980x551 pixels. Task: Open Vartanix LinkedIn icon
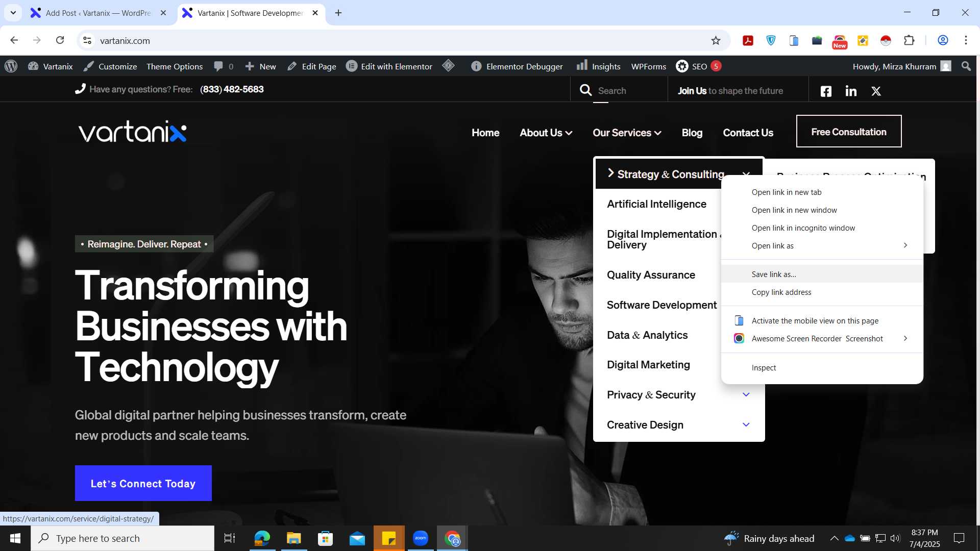[851, 91]
